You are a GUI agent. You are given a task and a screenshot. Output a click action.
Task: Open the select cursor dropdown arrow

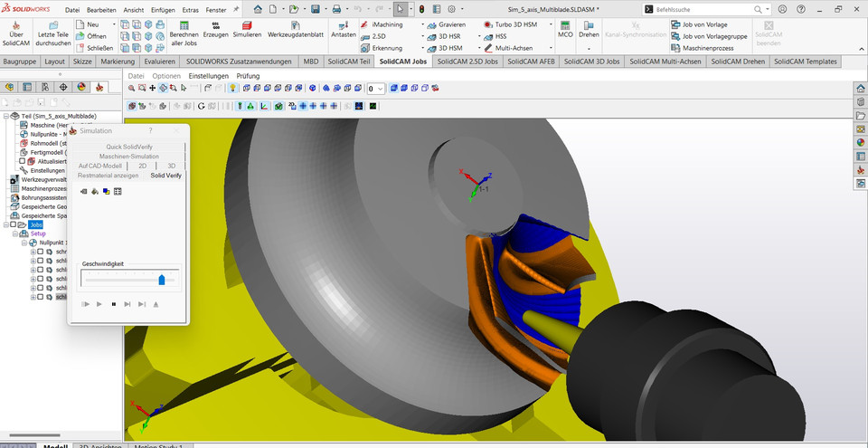[x=410, y=9]
